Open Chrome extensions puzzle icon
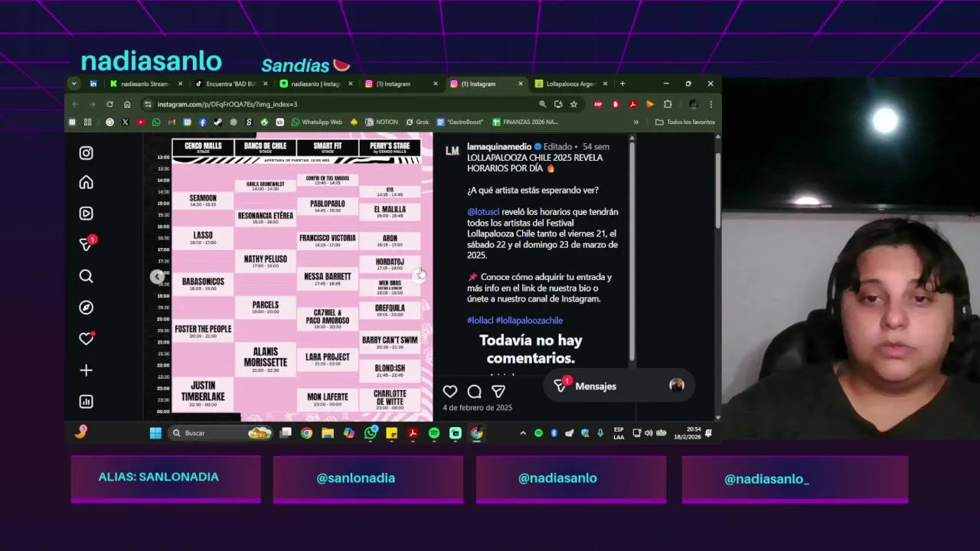Image resolution: width=980 pixels, height=551 pixels. point(668,104)
